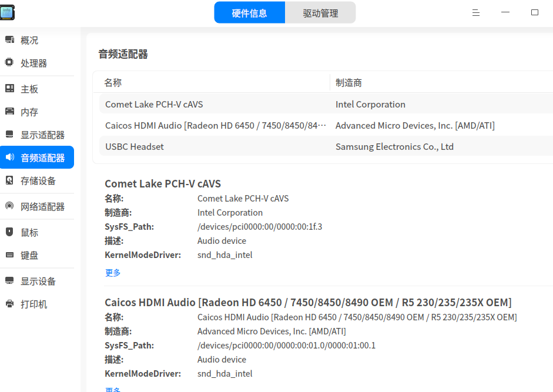This screenshot has width=553, height=392.
Task: Click the 制造商 column header
Action: pos(348,82)
